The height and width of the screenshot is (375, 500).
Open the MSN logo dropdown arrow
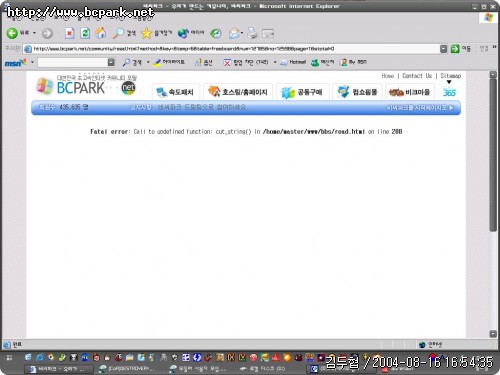click(32, 62)
